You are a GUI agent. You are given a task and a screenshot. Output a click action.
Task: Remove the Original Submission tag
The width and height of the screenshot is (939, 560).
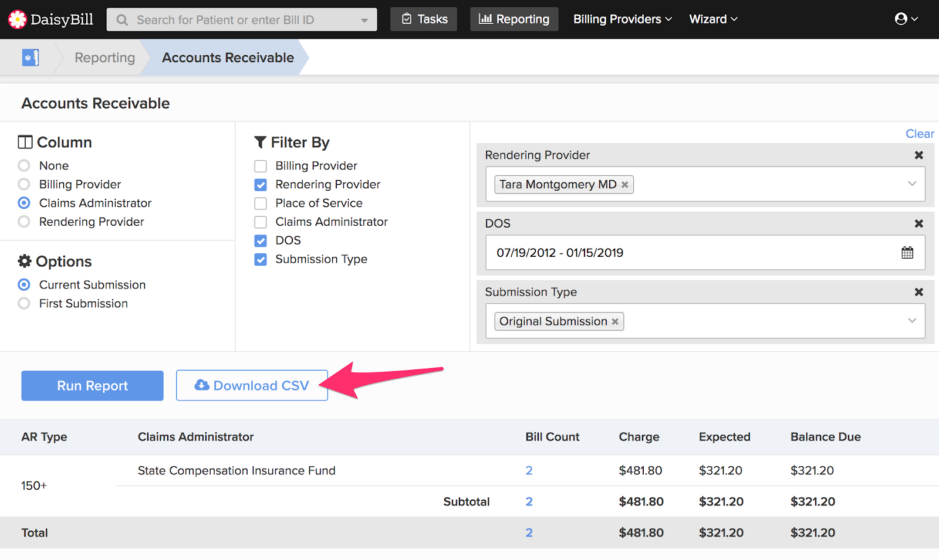click(x=615, y=321)
